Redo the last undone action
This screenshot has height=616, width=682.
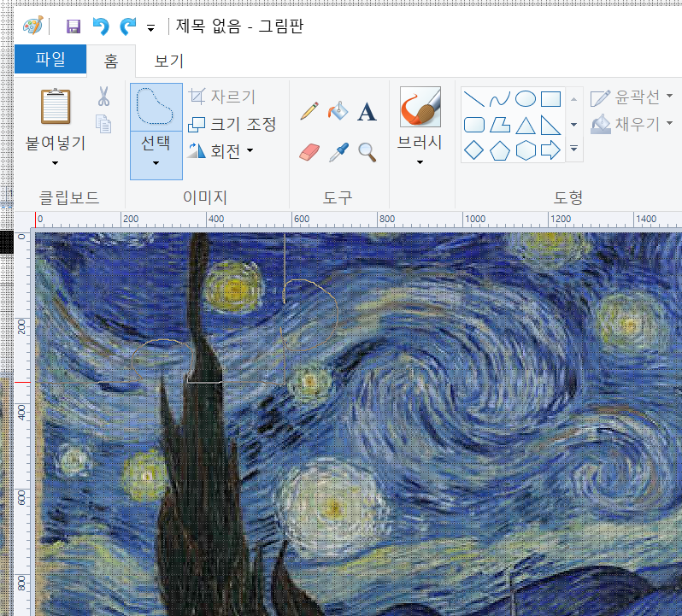[128, 26]
